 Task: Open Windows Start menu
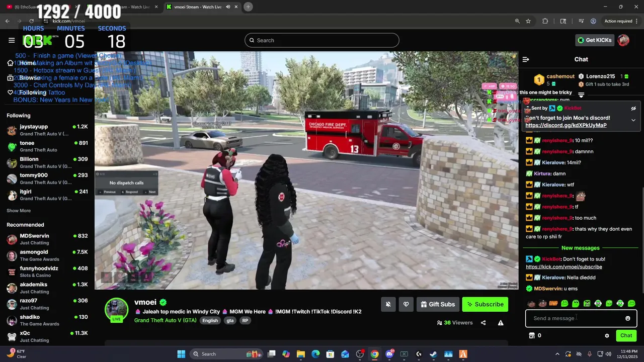point(181,354)
